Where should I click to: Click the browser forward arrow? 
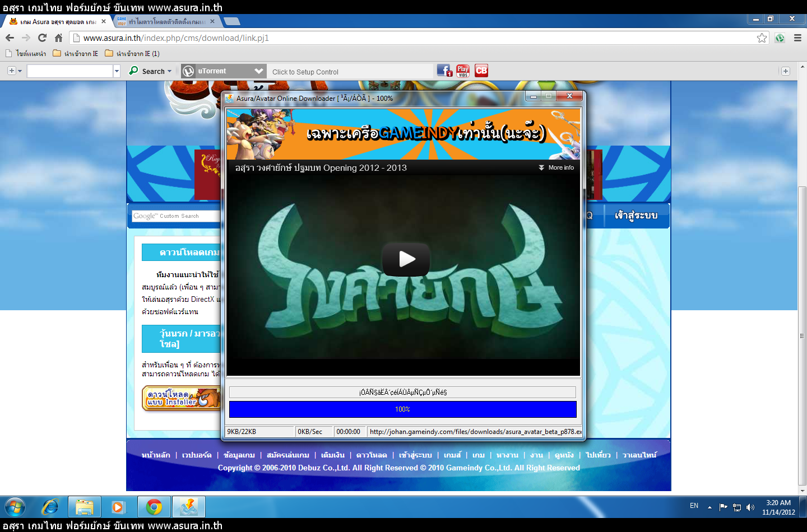[26, 38]
